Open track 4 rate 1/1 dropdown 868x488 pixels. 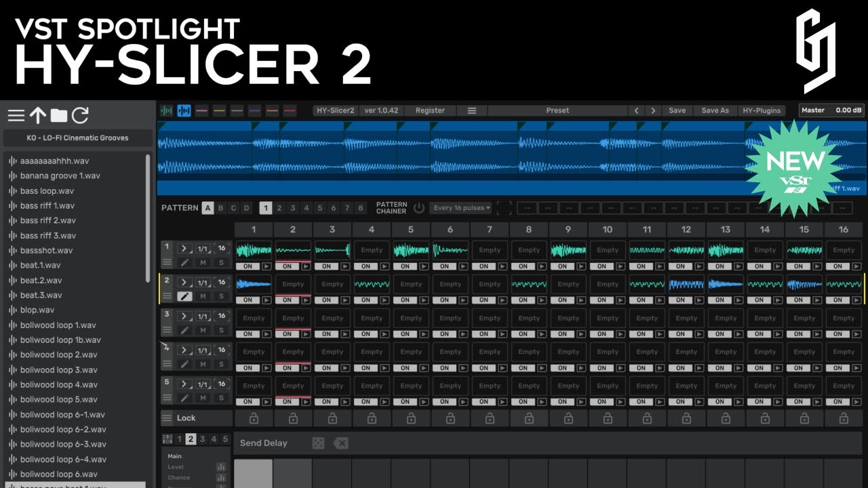(203, 350)
